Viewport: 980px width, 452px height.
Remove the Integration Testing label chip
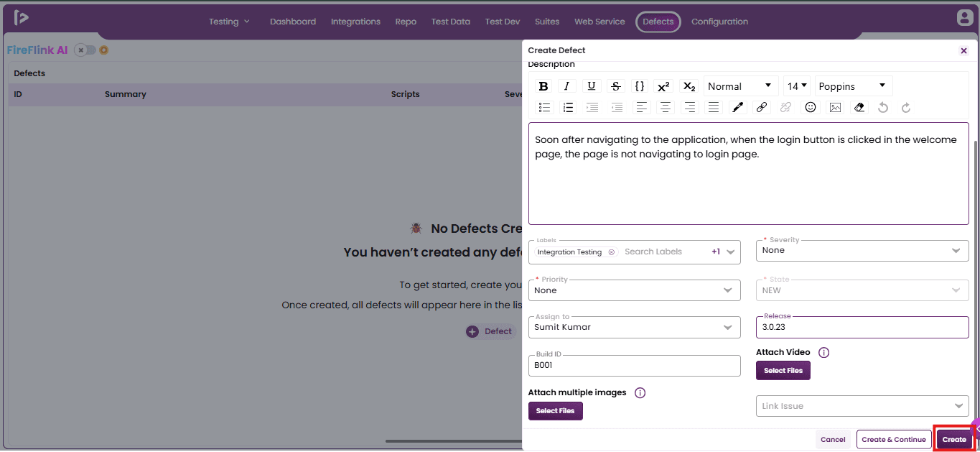[612, 252]
